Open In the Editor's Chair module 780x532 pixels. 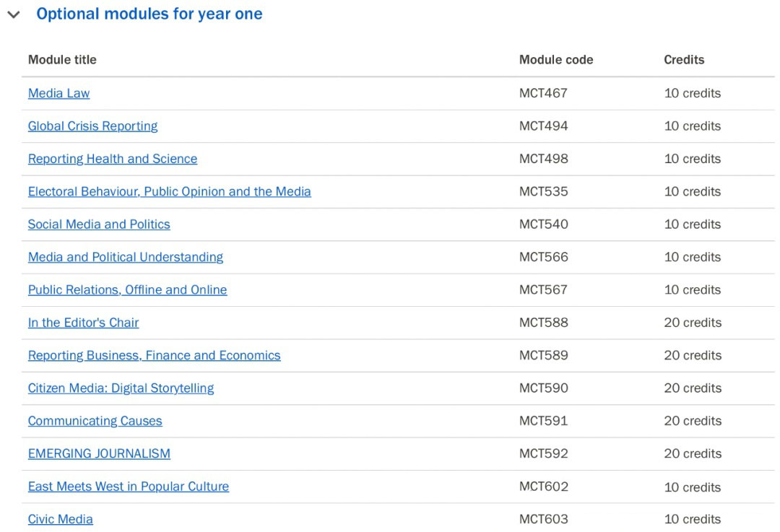tap(83, 323)
